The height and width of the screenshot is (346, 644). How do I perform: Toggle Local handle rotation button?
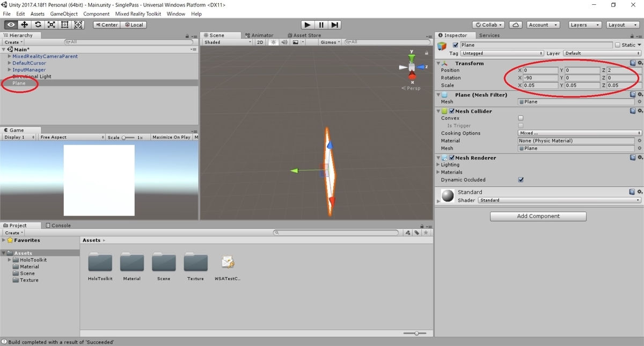tap(134, 25)
